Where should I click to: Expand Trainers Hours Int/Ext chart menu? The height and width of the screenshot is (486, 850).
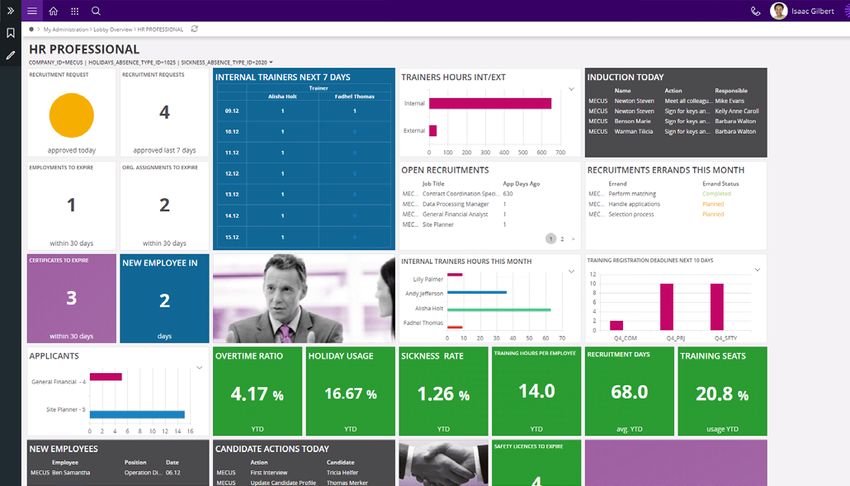pyautogui.click(x=571, y=89)
